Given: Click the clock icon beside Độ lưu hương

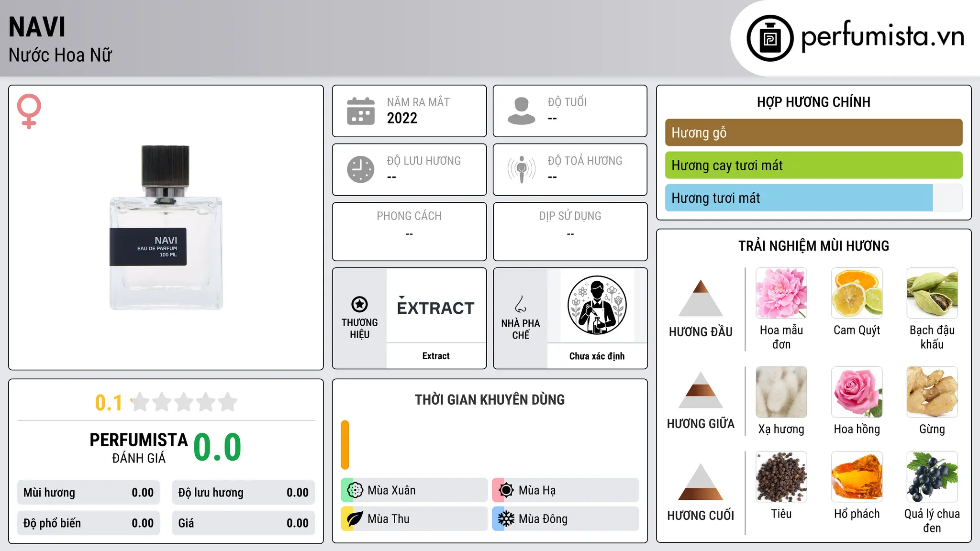Looking at the screenshot, I should pos(361,169).
